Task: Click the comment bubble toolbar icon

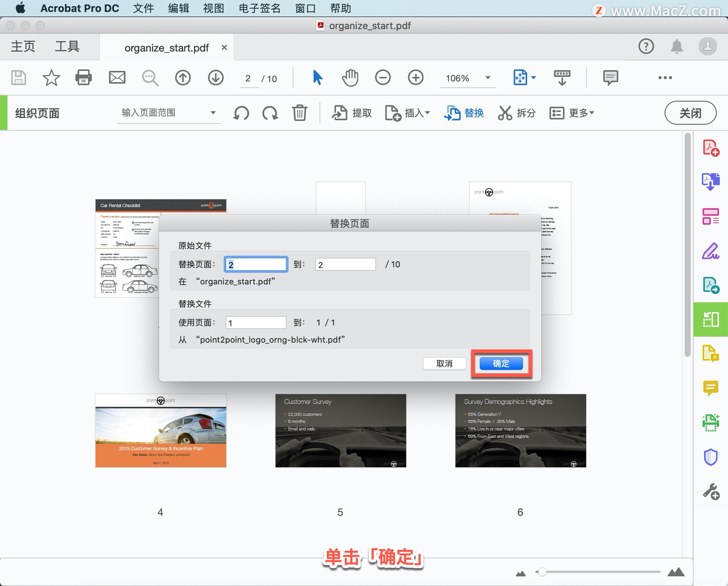Action: pos(610,78)
